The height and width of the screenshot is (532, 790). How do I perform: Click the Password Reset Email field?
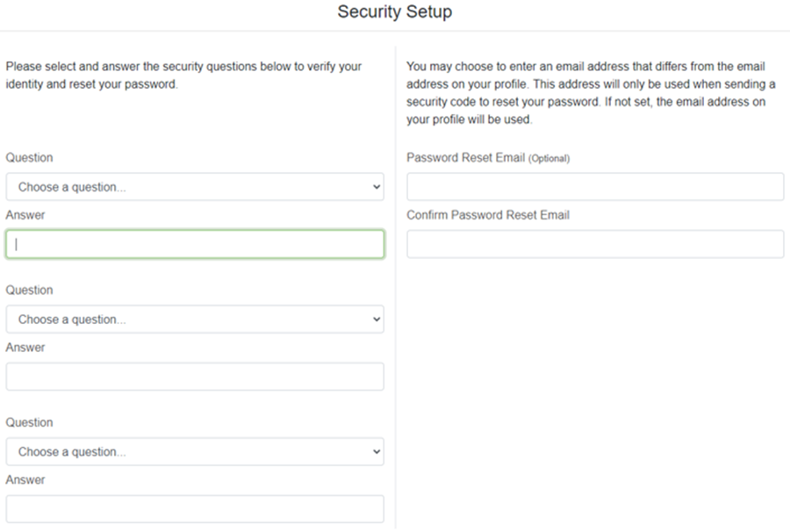coord(595,187)
